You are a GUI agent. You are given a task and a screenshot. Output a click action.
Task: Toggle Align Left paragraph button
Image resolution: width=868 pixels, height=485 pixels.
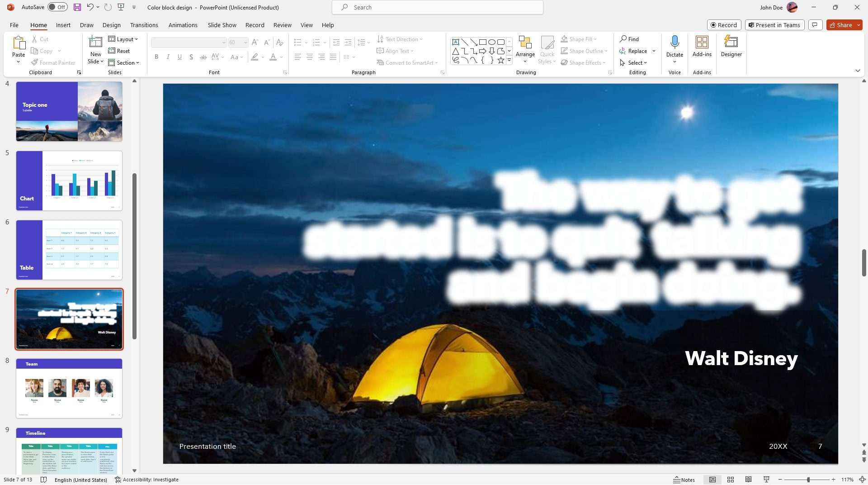tap(298, 57)
